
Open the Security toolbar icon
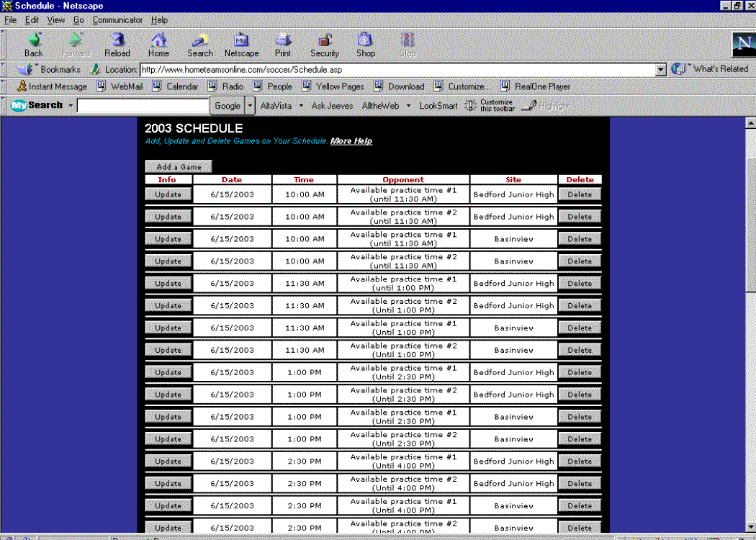[325, 45]
